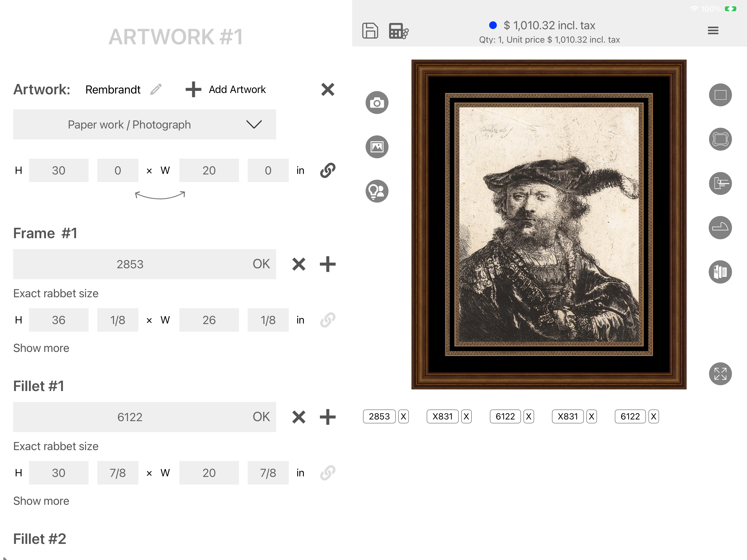This screenshot has height=560, width=747.
Task: Select the rounded-corner mat icon beside preview
Action: click(720, 139)
